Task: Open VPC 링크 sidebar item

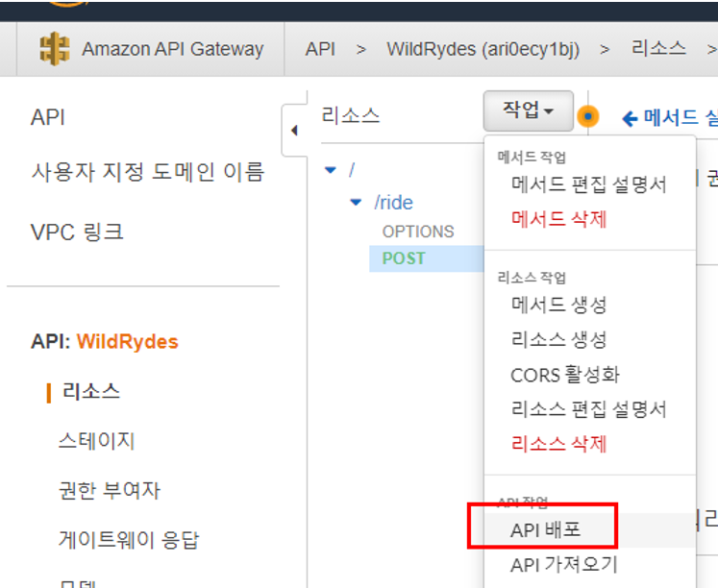Action: click(x=77, y=232)
